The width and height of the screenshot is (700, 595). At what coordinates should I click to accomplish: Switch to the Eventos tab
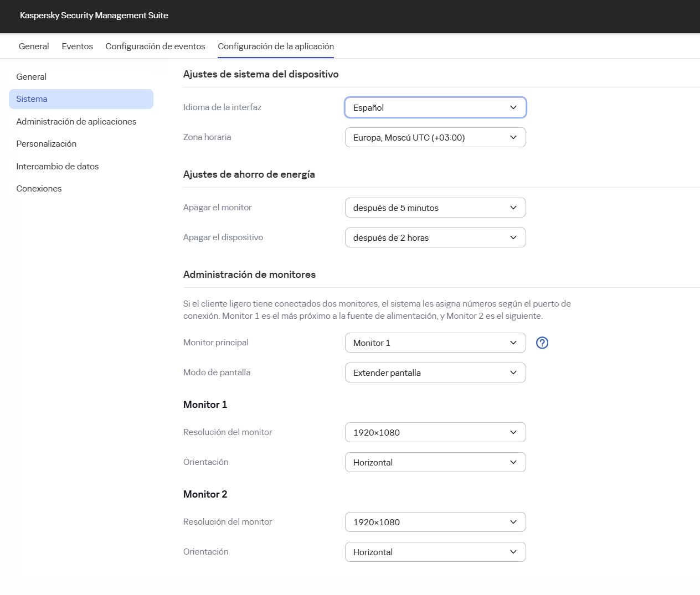coord(77,46)
